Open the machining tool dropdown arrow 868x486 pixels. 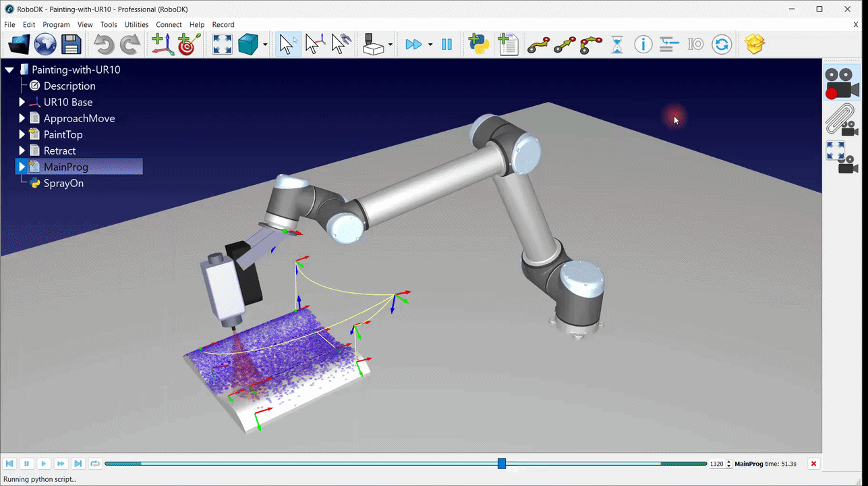coord(390,45)
